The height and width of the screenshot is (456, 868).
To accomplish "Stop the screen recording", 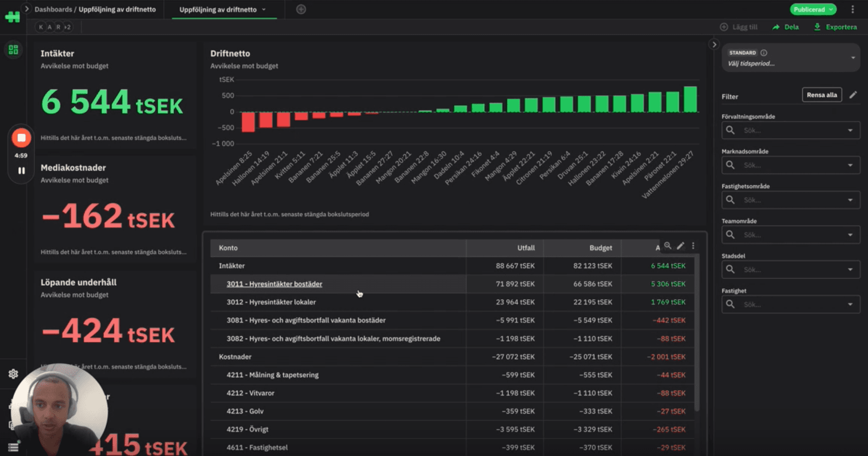I will pyautogui.click(x=21, y=138).
